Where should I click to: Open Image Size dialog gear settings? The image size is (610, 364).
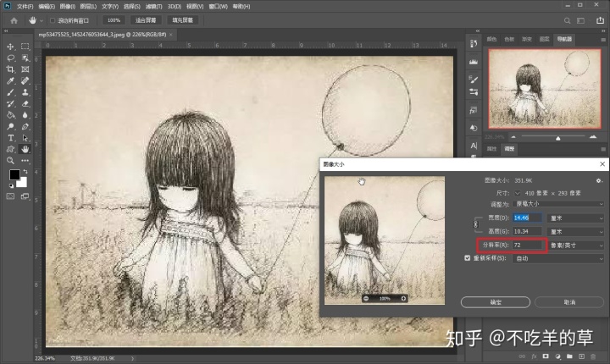[599, 180]
